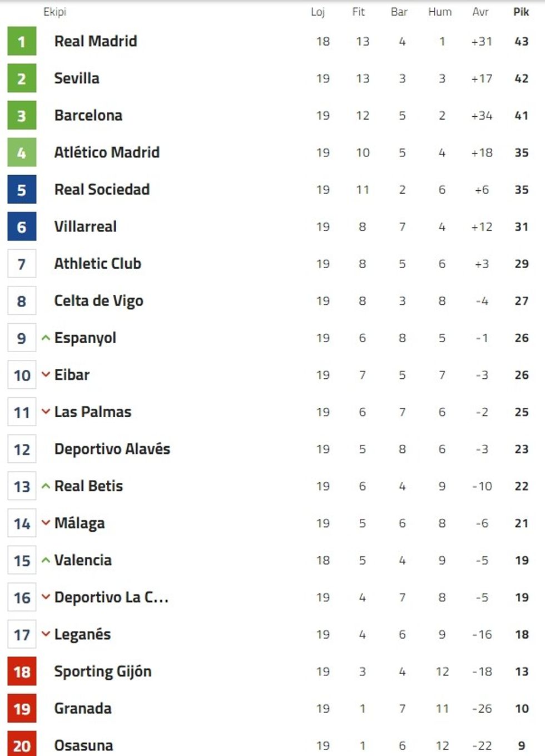The height and width of the screenshot is (756, 545).
Task: Click the white rank 12 box
Action: point(22,449)
